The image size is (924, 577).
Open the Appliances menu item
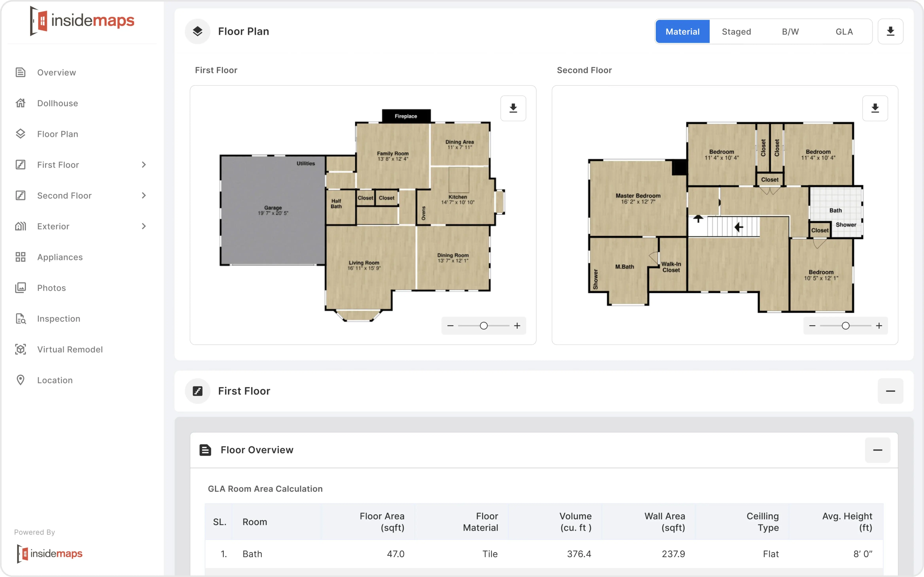[60, 257]
